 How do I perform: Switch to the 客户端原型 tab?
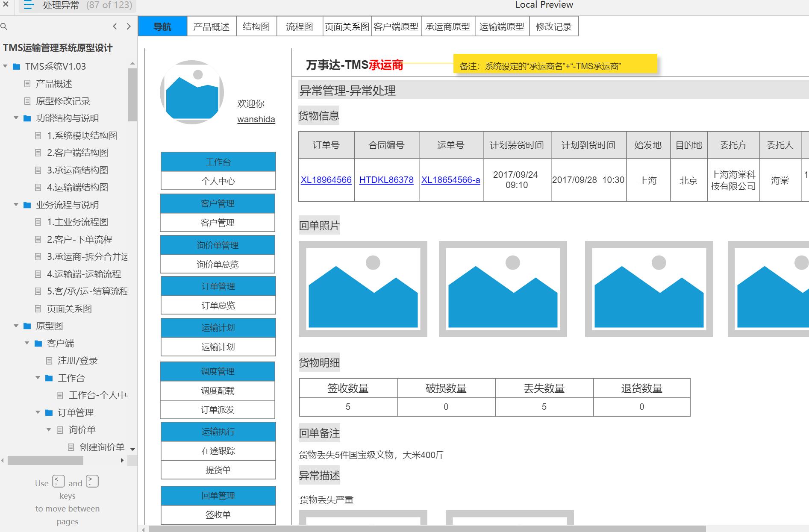pos(396,26)
